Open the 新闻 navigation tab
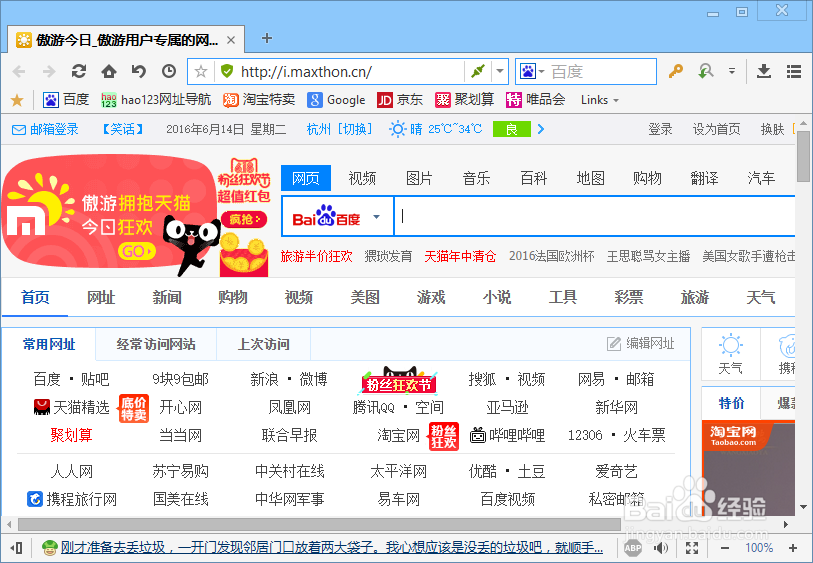Screen dimensions: 813x563 tap(167, 297)
